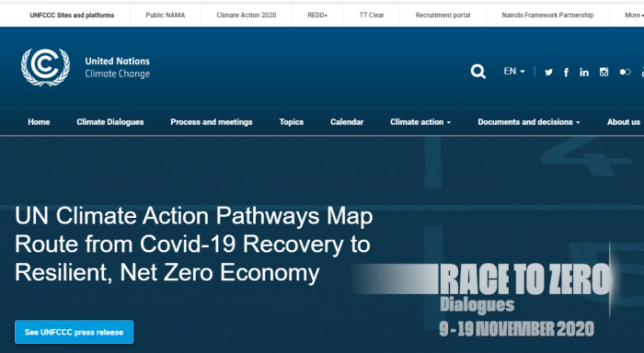This screenshot has width=644, height=353.
Task: Open the Climate Dialogues menu item
Action: [x=110, y=122]
